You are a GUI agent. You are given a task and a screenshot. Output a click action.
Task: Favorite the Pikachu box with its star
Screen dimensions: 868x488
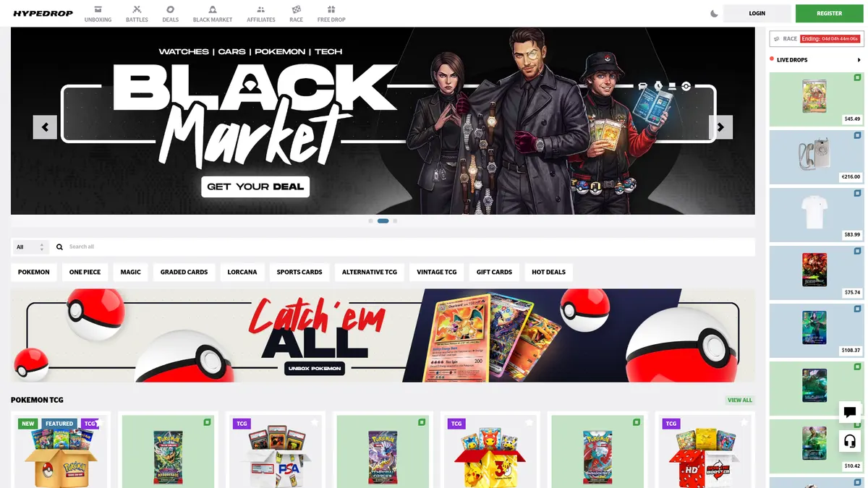pyautogui.click(x=529, y=423)
